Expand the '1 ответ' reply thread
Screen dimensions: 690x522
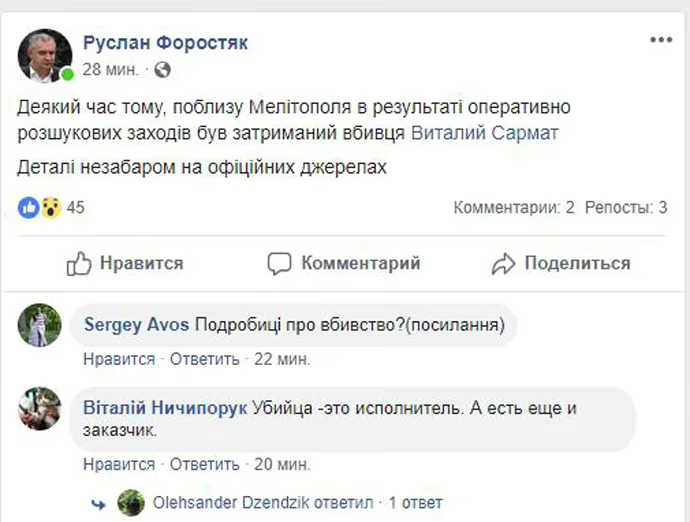click(415, 502)
